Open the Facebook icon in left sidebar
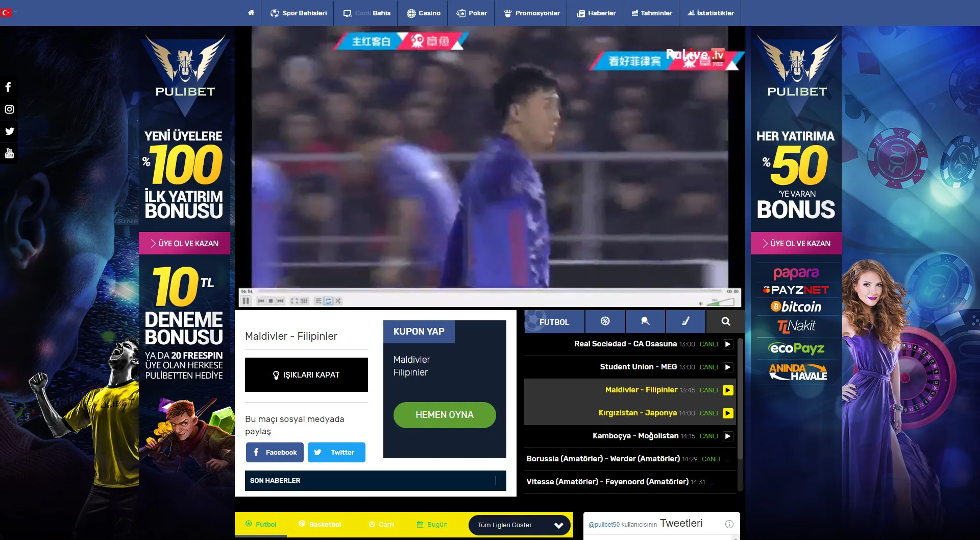 [x=9, y=87]
